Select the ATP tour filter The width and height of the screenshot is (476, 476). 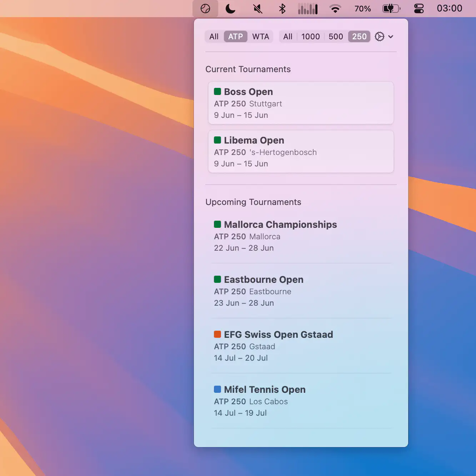[236, 36]
